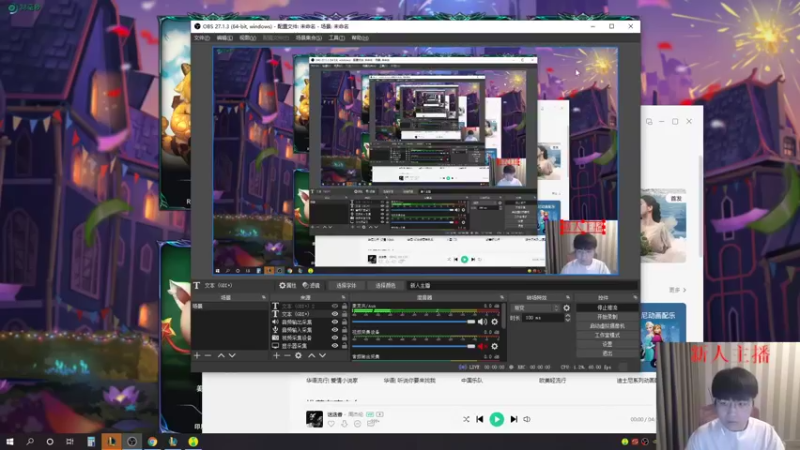This screenshot has width=800, height=450.
Task: Add a scene with the plus icon in 场景 dock
Action: coord(197,355)
